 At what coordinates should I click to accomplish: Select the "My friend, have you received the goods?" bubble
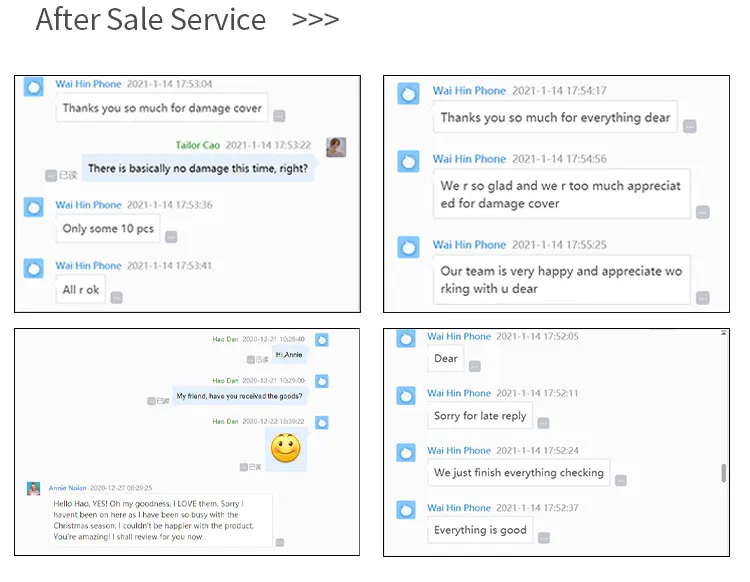tap(239, 396)
